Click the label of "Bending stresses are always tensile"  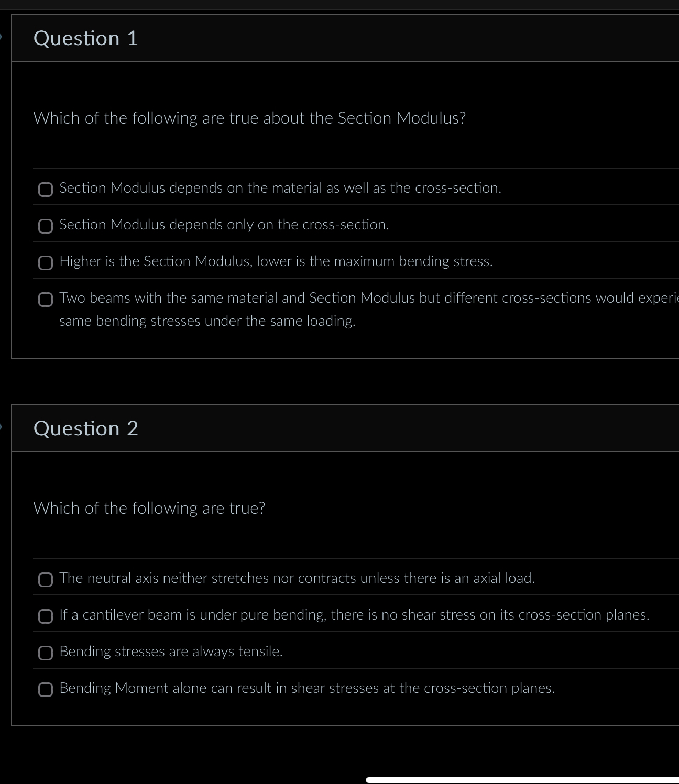point(171,652)
